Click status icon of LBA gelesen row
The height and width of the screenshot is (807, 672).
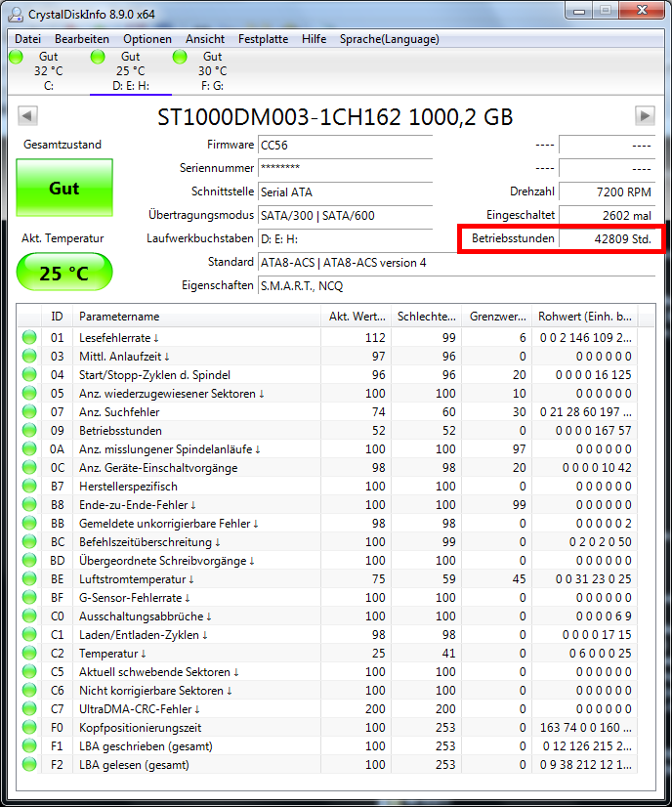29,765
